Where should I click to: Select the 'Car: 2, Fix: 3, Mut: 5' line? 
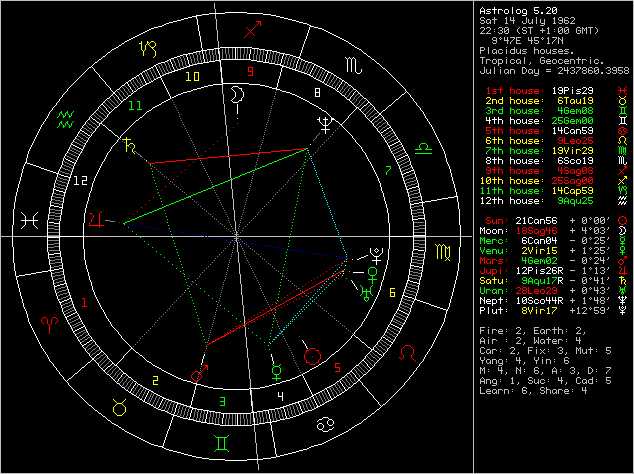point(545,351)
